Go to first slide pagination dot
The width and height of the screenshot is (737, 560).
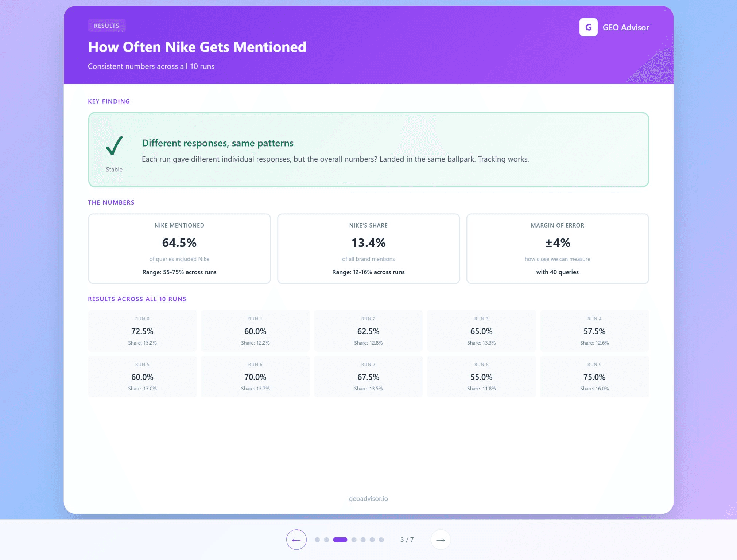tap(317, 540)
